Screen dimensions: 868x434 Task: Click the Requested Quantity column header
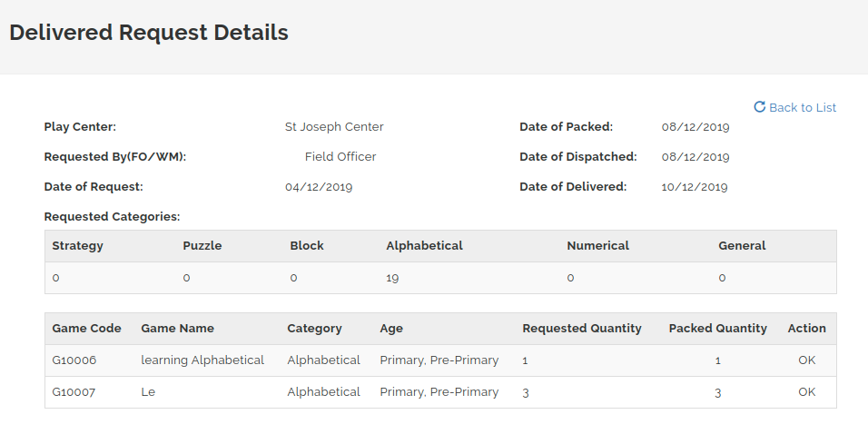(581, 329)
